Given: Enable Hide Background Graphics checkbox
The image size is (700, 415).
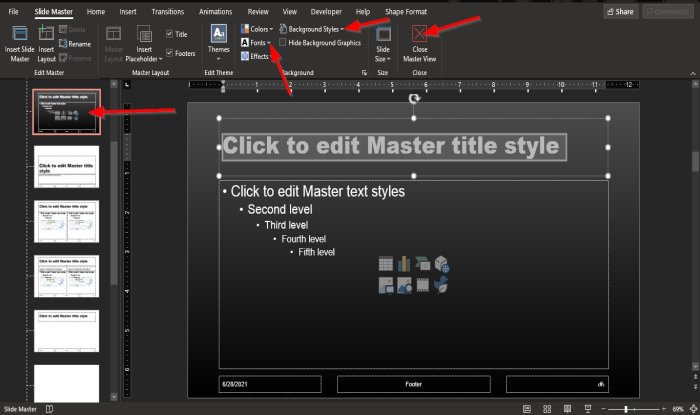Looking at the screenshot, I should 283,42.
